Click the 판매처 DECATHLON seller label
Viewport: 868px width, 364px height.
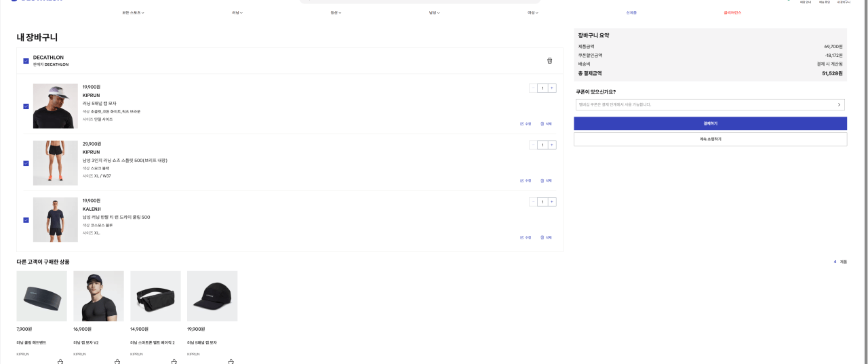51,64
